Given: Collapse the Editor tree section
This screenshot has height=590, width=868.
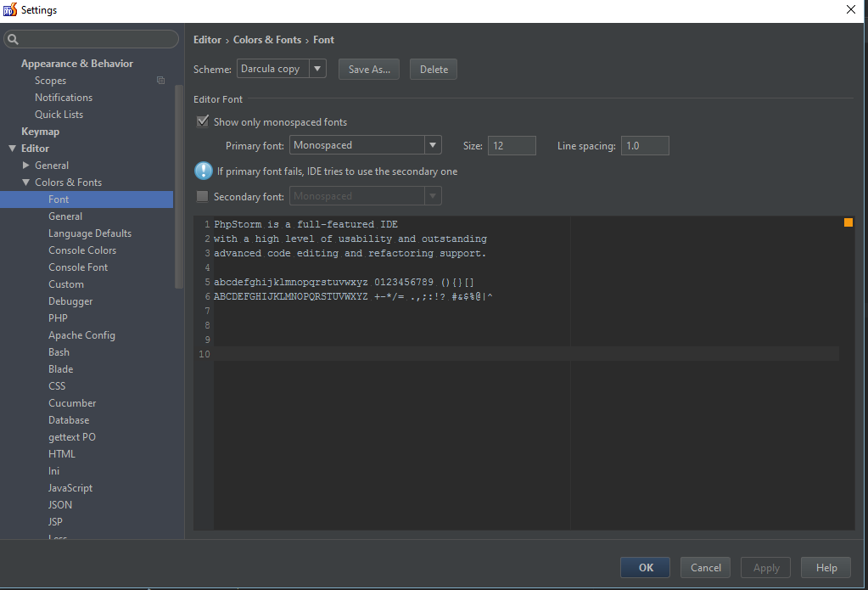Looking at the screenshot, I should (12, 149).
